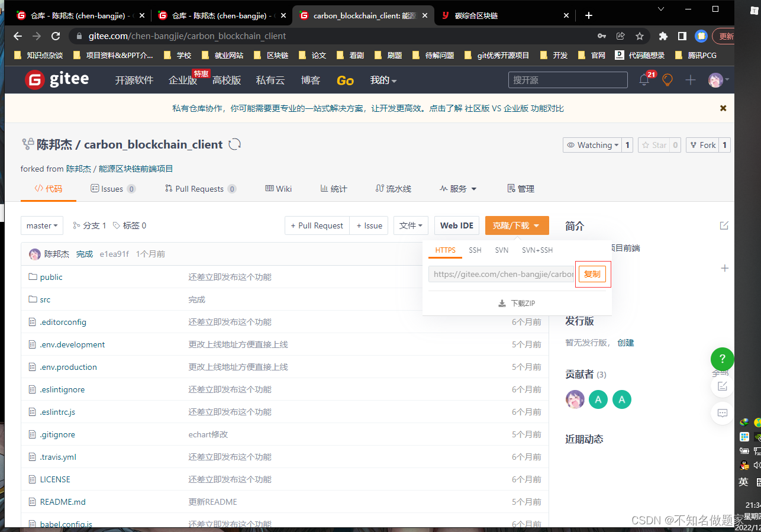Select the SVN+SSH clone tab
761x532 pixels.
(537, 250)
